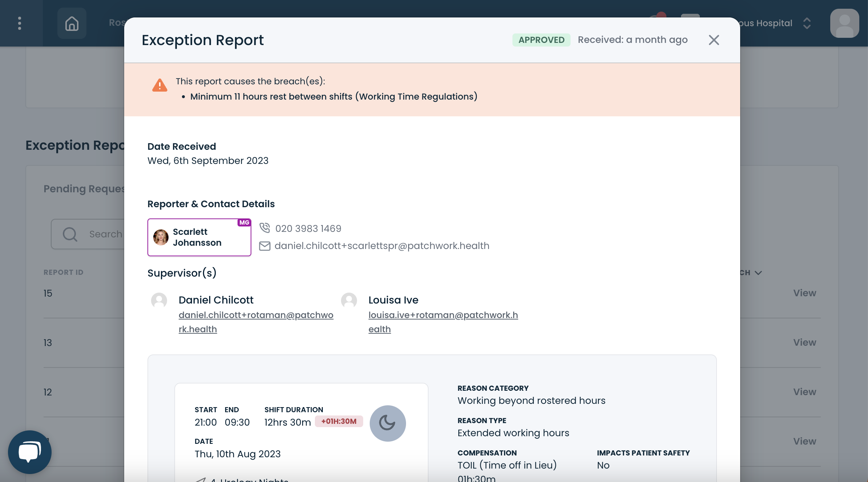View report 13 in background list
868x482 pixels.
(x=804, y=342)
